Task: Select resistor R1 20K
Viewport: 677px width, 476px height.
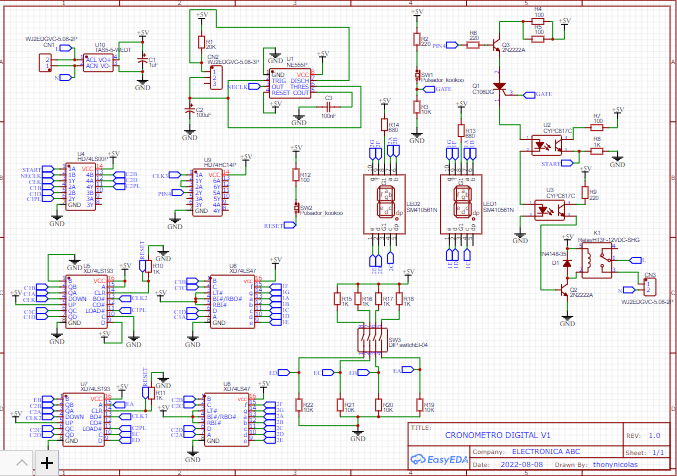Action: (x=201, y=42)
